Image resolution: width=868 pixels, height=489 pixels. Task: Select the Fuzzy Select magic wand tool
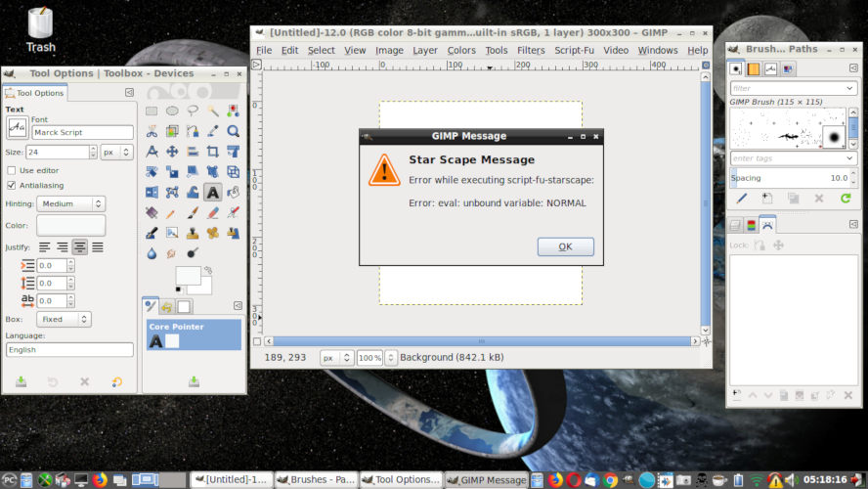213,111
